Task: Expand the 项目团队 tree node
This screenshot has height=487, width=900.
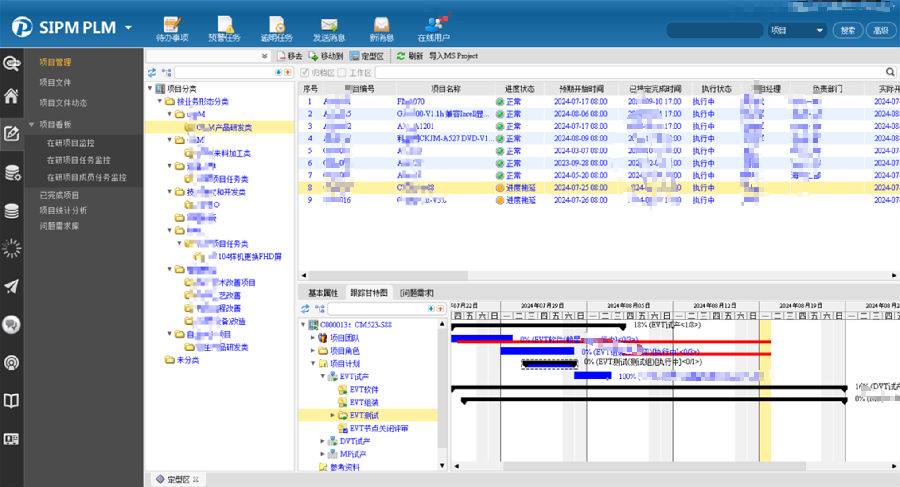Action: point(311,338)
